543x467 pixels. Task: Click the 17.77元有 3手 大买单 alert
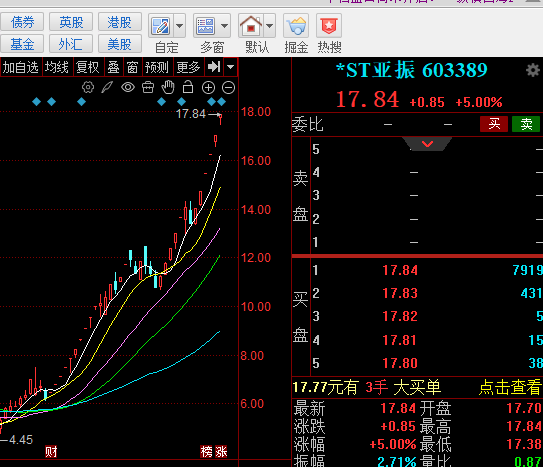point(367,387)
